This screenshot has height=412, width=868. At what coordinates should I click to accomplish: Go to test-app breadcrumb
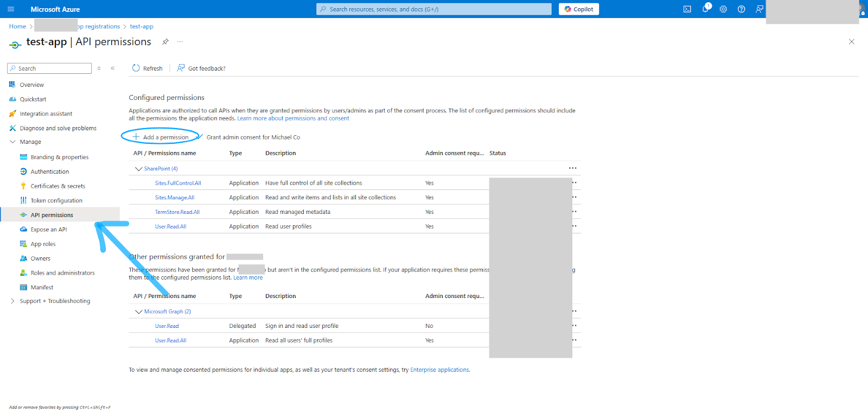(142, 27)
